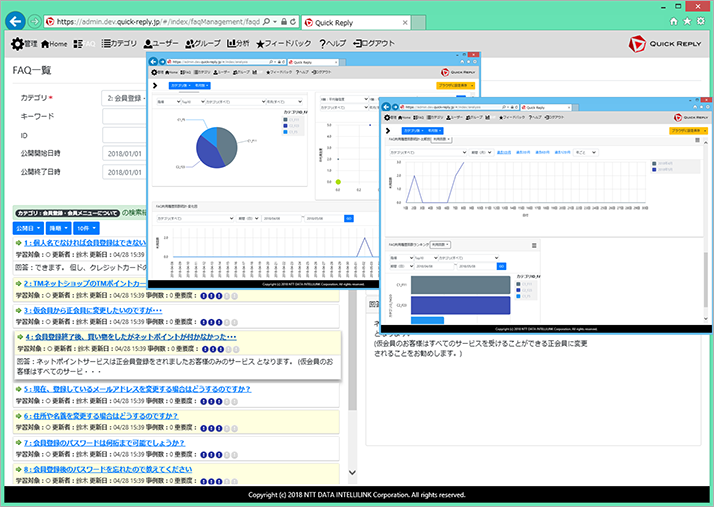Open FAQ 3 仮会員から正会員 link
714x507 pixels.
coord(93,310)
